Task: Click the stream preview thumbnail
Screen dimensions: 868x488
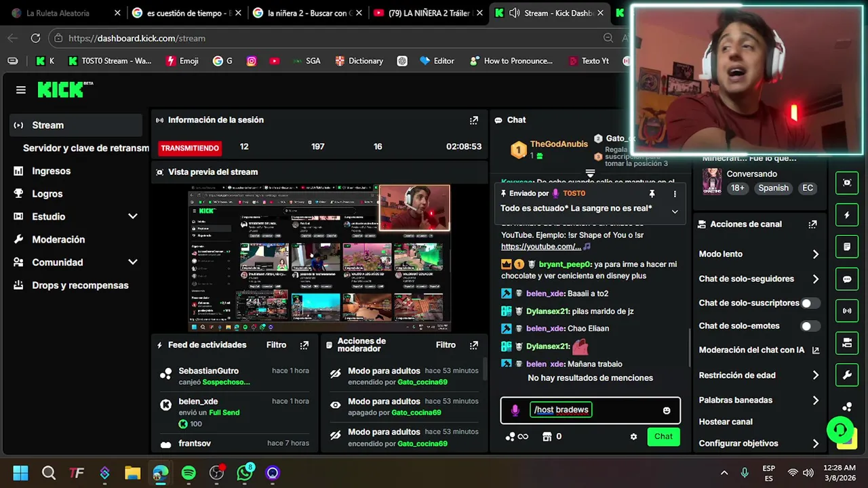Action: click(x=319, y=258)
